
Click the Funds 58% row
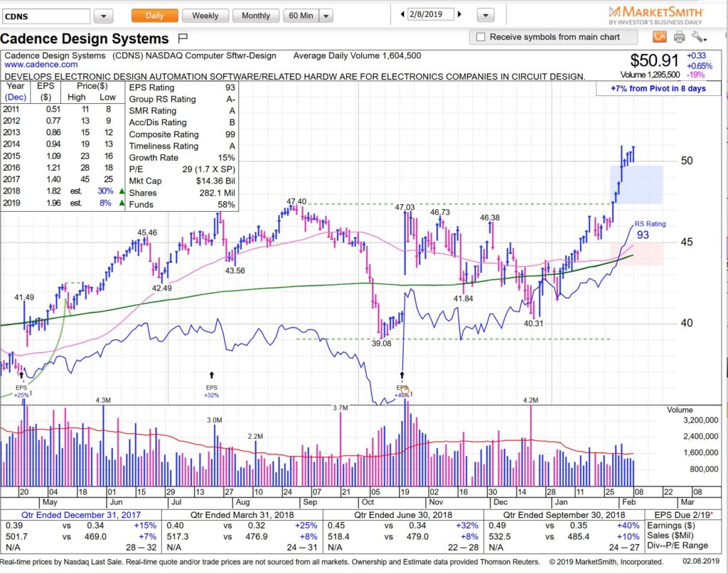(182, 204)
